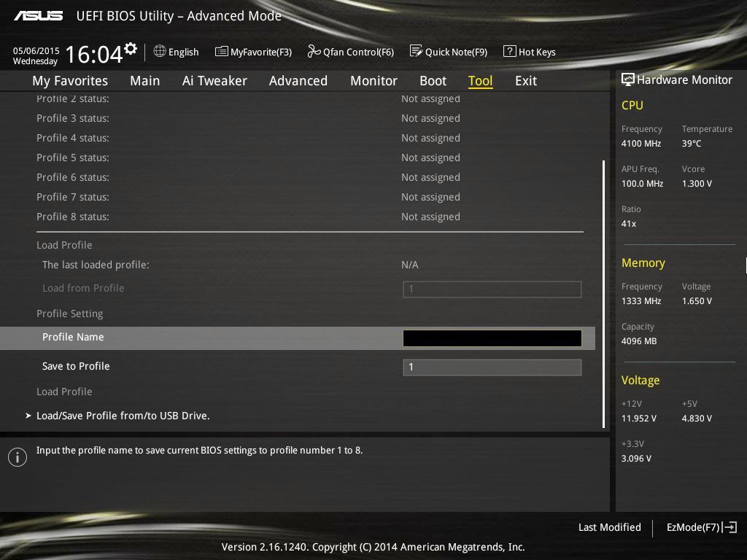Click the globe language icon
The height and width of the screenshot is (560, 747).
click(160, 51)
